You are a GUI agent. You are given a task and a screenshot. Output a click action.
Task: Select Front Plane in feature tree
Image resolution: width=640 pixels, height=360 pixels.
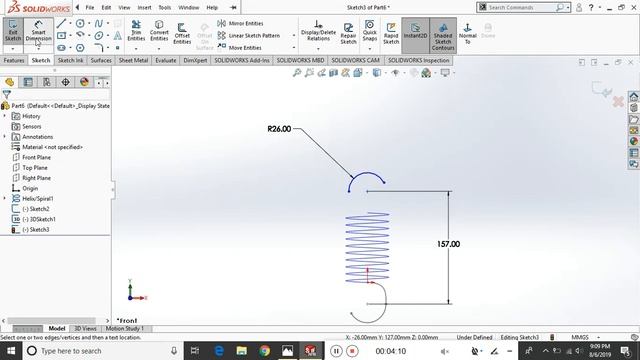(x=36, y=157)
